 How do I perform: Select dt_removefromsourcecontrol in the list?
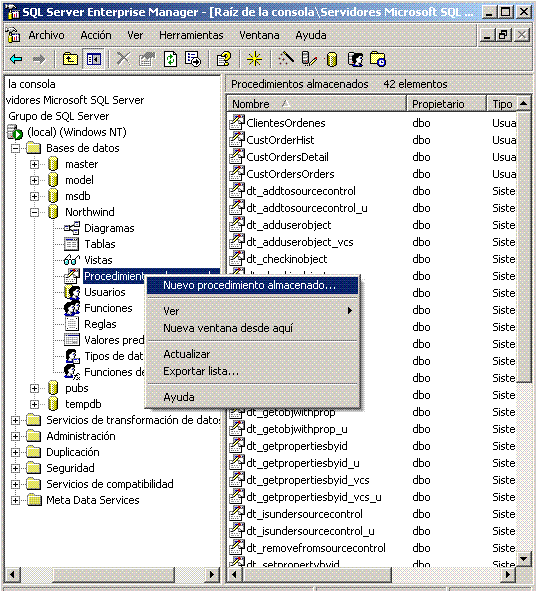tap(316, 548)
